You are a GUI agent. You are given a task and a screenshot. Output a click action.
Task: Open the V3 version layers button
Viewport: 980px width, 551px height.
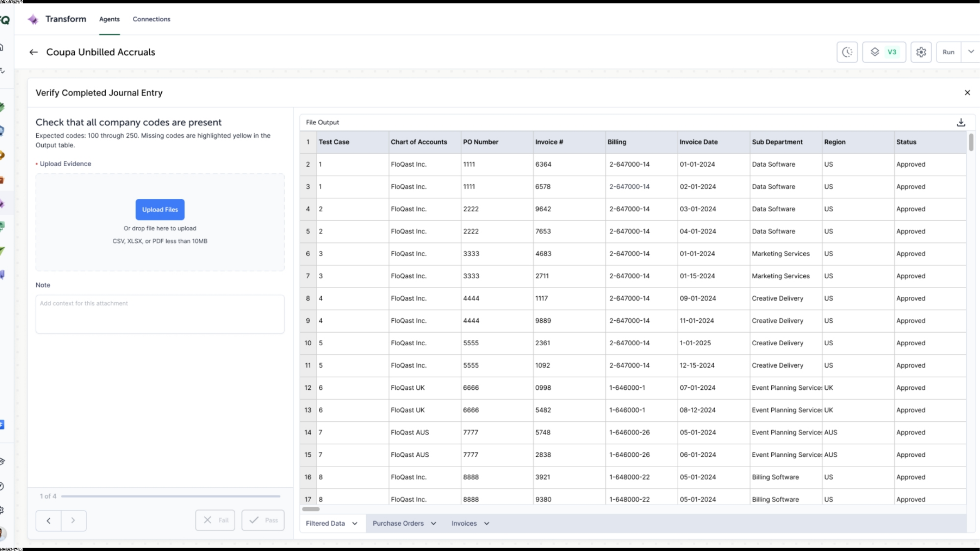tap(884, 52)
